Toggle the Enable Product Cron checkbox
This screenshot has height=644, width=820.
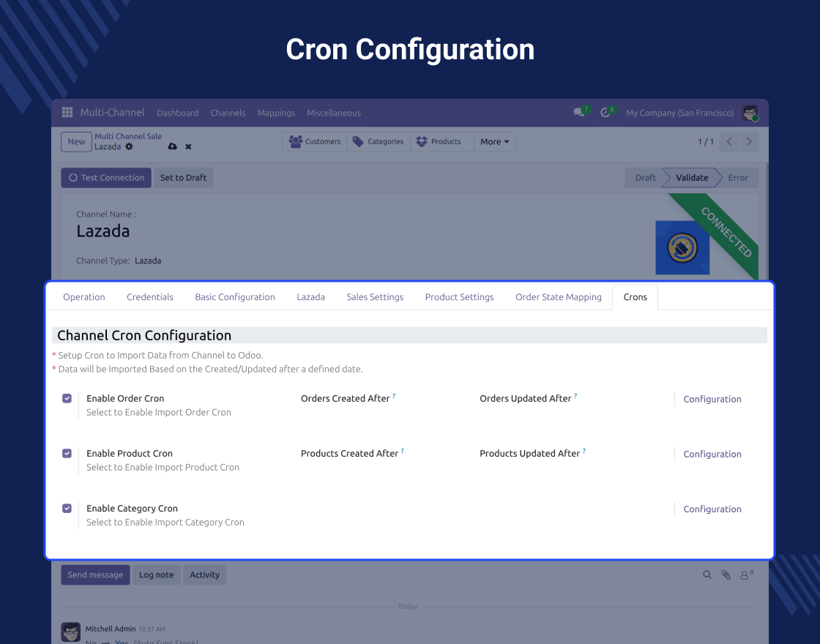pyautogui.click(x=67, y=453)
